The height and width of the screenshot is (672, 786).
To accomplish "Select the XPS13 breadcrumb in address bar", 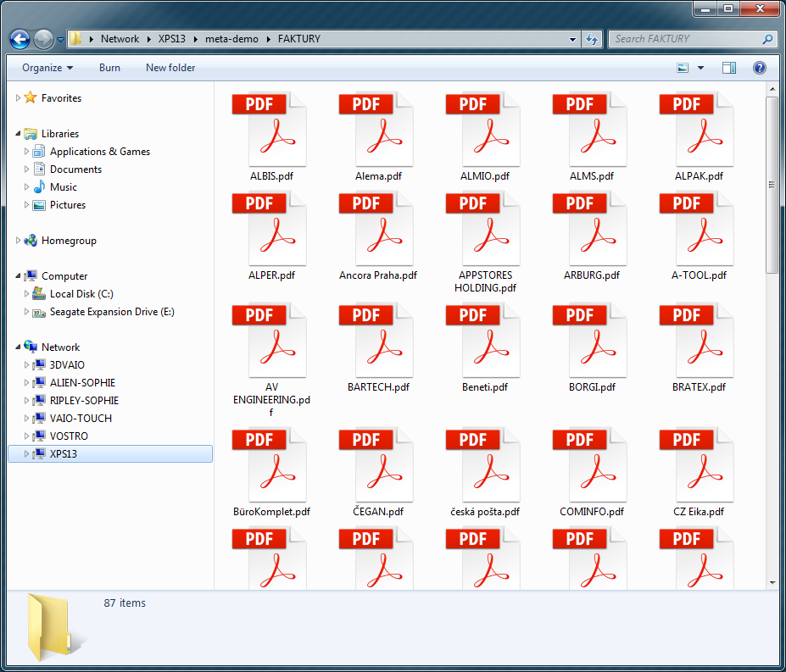I will click(172, 39).
